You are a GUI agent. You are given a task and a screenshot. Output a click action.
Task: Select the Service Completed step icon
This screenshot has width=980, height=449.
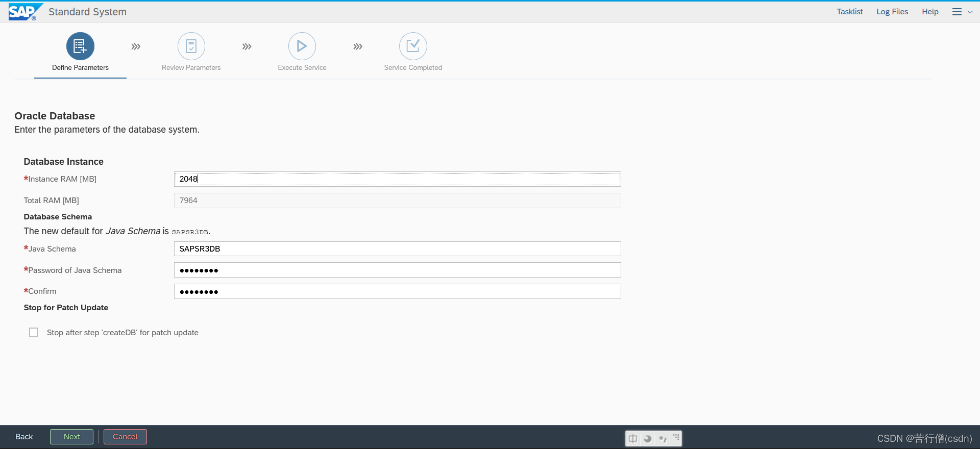click(x=413, y=46)
